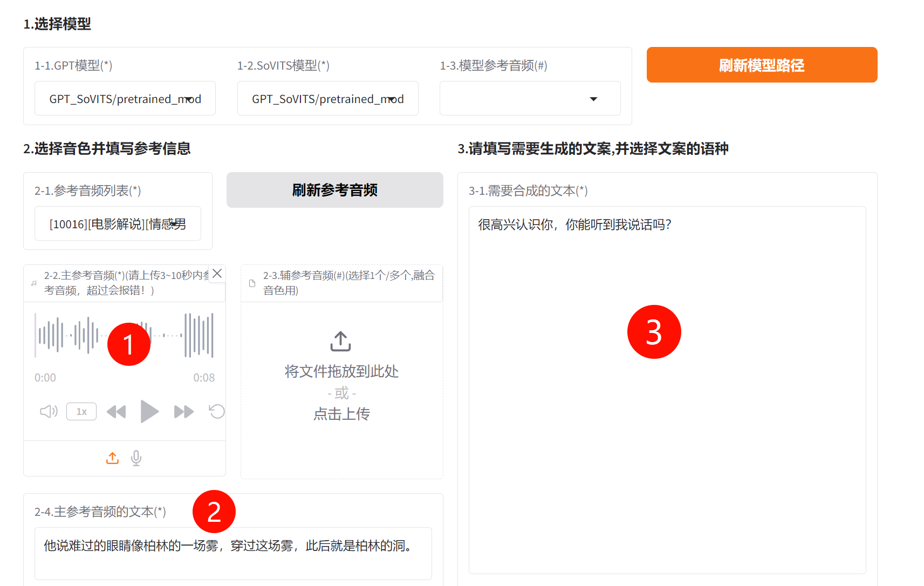Click the document icon beside 2-3 label
The height and width of the screenshot is (586, 924).
tap(252, 282)
